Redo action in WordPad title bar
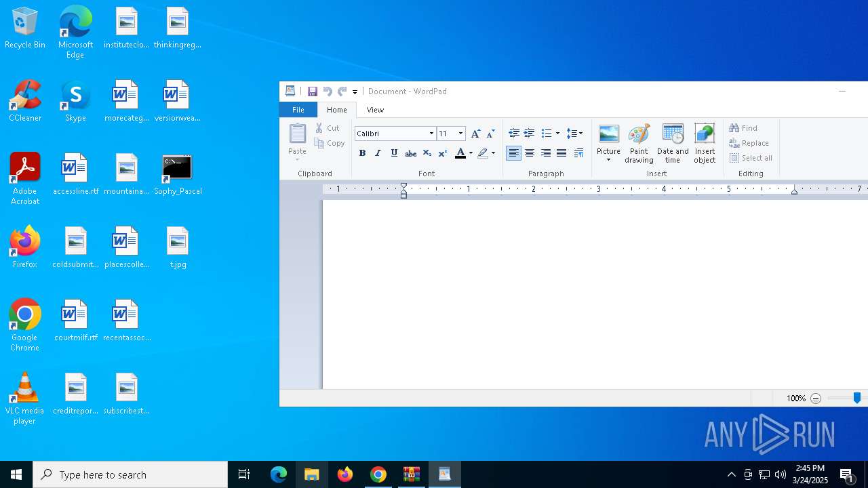 point(342,91)
